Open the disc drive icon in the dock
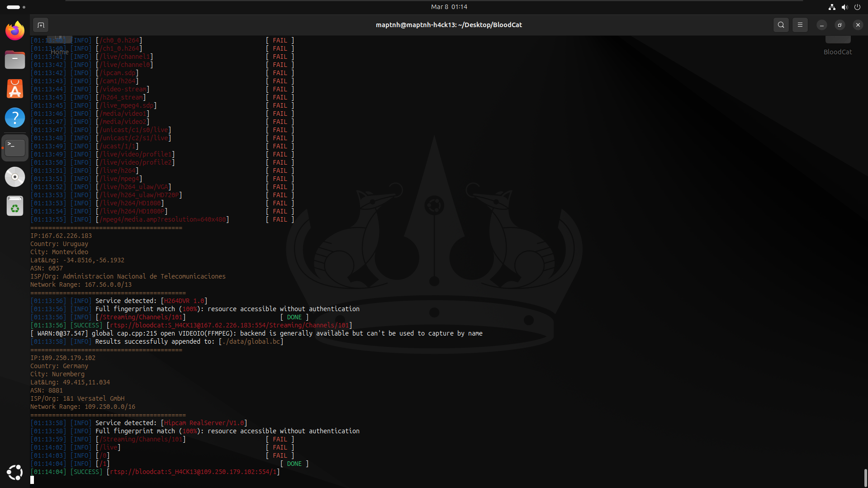Image resolution: width=868 pixels, height=488 pixels. [x=15, y=177]
